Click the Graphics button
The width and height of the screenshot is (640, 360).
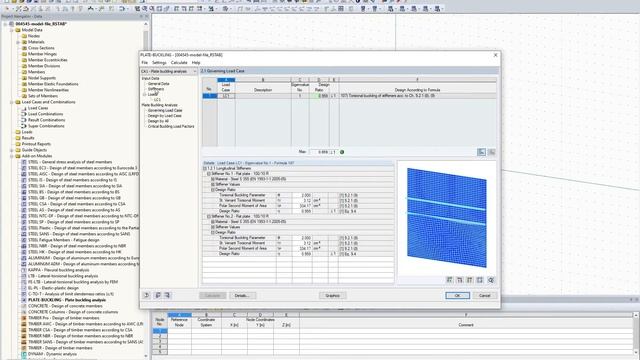point(333,296)
